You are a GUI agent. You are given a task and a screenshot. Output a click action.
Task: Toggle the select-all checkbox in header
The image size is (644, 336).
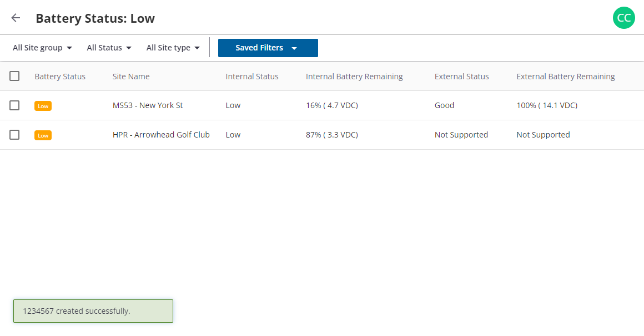click(x=14, y=76)
